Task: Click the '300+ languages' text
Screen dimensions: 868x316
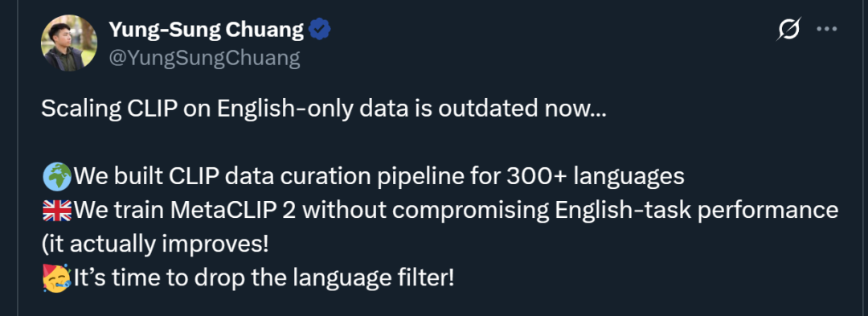Action: tap(595, 178)
